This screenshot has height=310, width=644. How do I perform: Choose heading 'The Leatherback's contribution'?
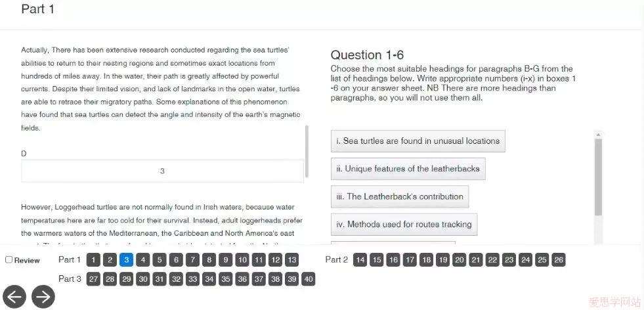click(x=400, y=196)
